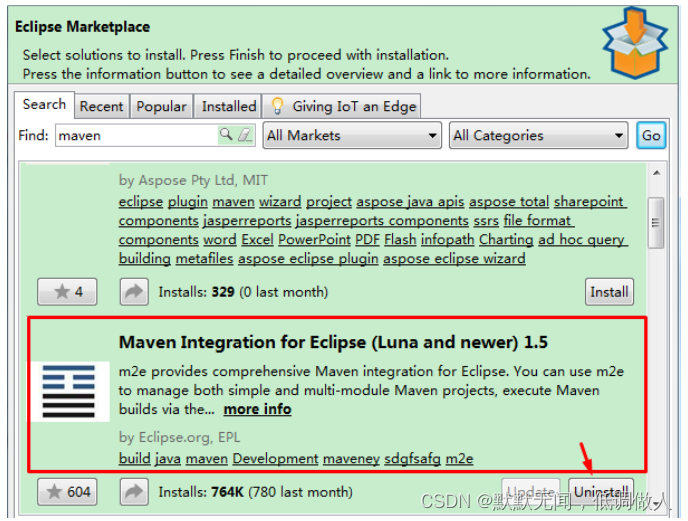Open the 'Excel' tag link
This screenshot has width=688, height=521.
pos(258,240)
